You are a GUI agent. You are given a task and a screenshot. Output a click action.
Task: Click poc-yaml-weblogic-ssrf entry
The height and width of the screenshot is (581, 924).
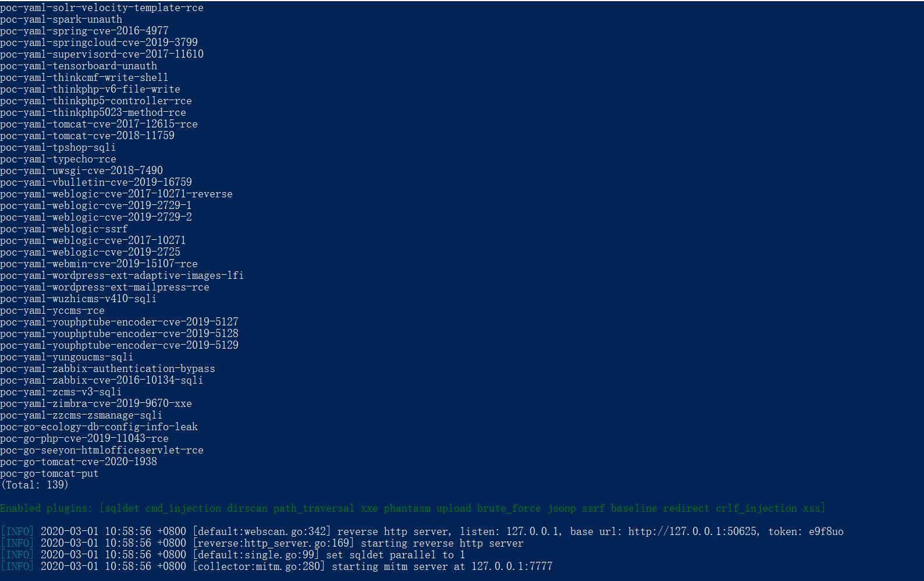coord(64,229)
